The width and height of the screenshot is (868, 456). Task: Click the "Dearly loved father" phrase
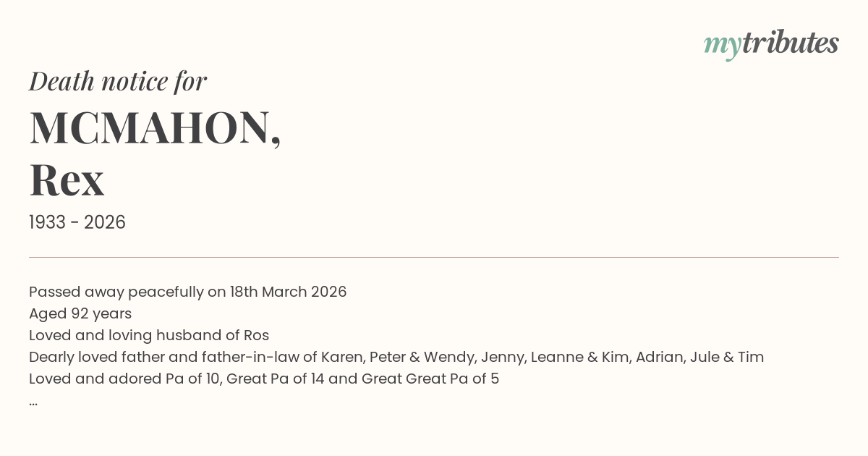[x=91, y=357]
